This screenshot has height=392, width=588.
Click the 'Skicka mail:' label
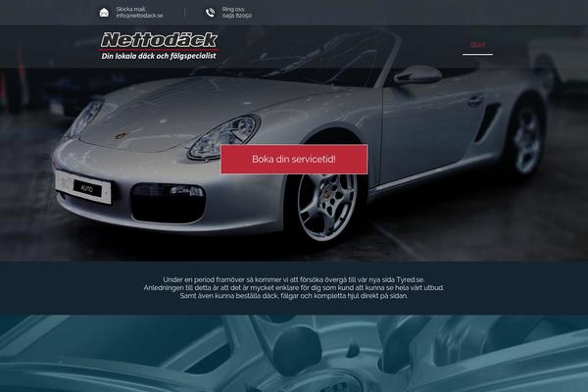tap(131, 9)
